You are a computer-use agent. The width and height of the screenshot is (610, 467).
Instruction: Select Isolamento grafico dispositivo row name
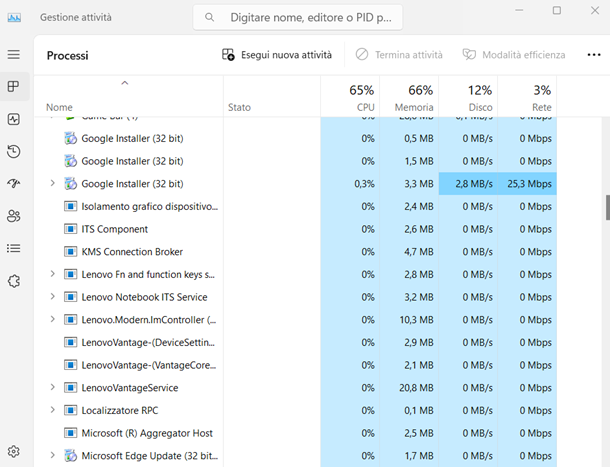(149, 206)
